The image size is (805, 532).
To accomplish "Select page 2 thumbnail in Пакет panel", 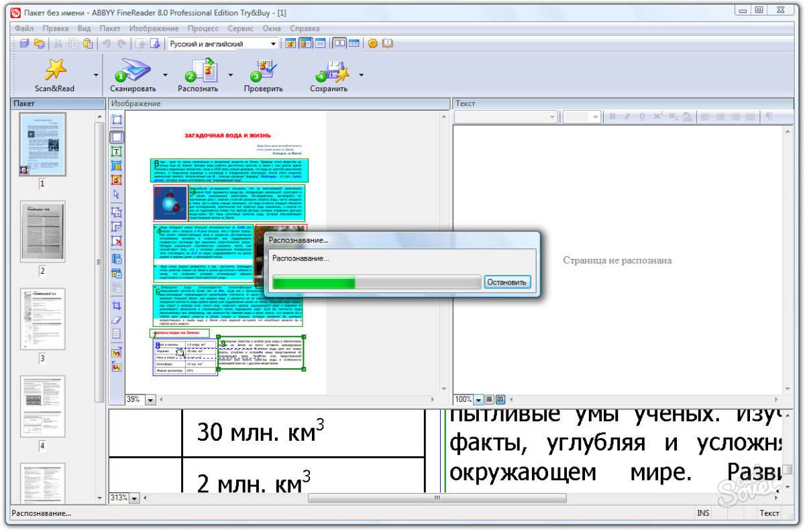I will (x=42, y=231).
